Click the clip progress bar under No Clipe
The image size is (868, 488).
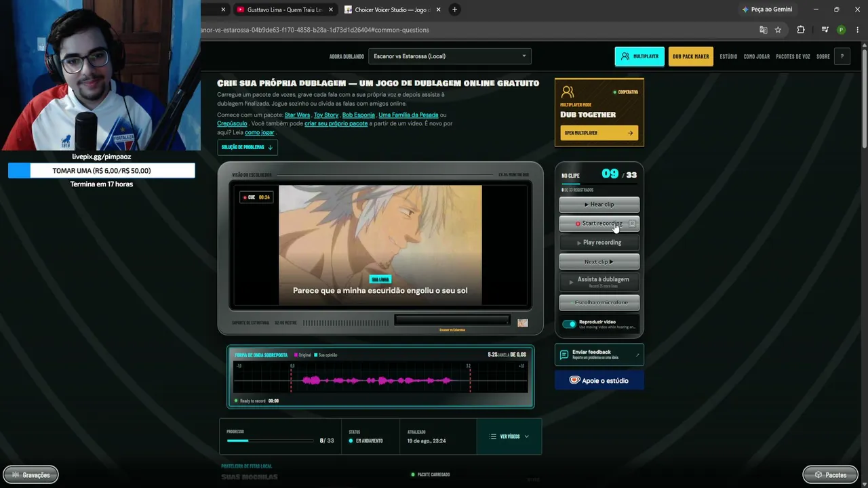pyautogui.click(x=599, y=184)
